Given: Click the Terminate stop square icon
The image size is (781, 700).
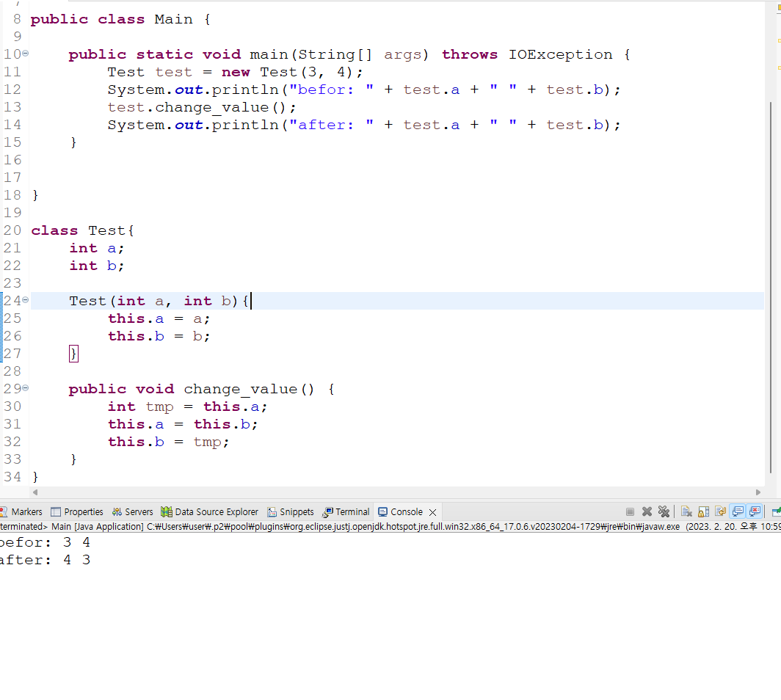Looking at the screenshot, I should click(630, 512).
